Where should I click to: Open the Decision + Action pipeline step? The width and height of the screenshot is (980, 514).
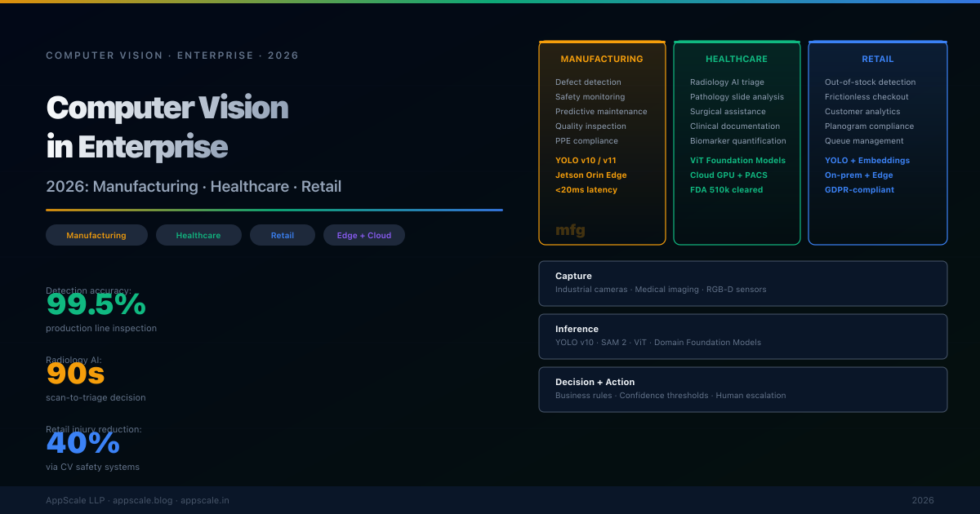click(742, 388)
